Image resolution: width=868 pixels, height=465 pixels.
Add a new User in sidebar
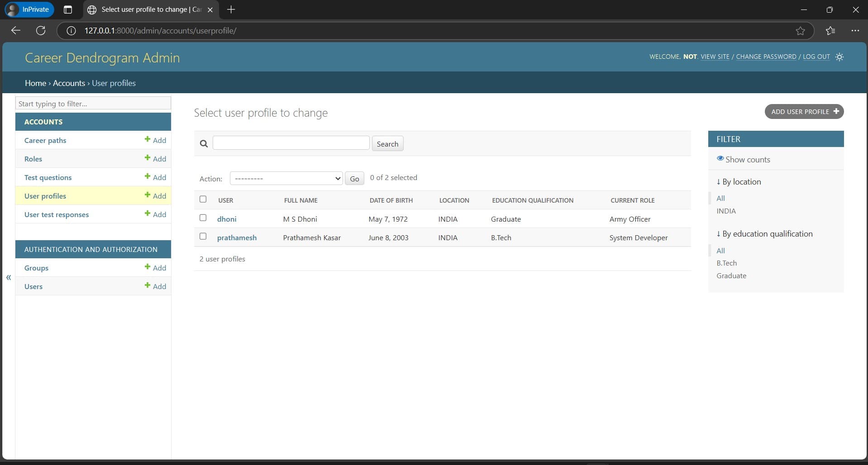(x=155, y=286)
